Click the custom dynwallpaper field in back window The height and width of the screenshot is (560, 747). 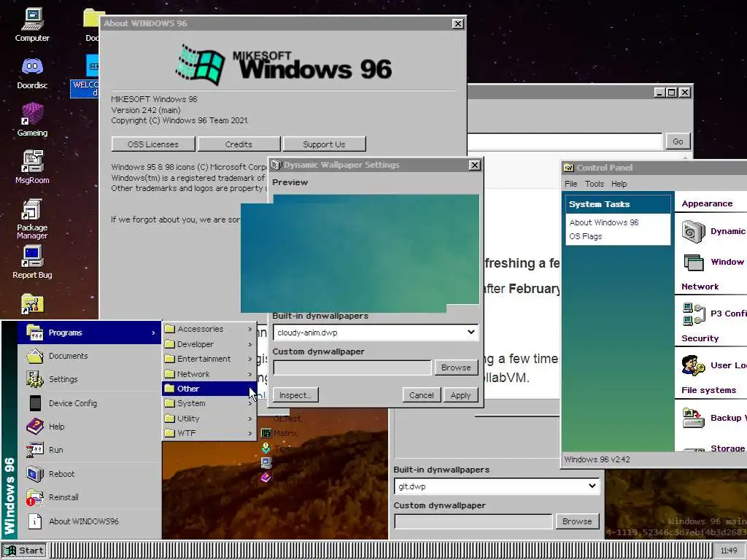pyautogui.click(x=473, y=521)
